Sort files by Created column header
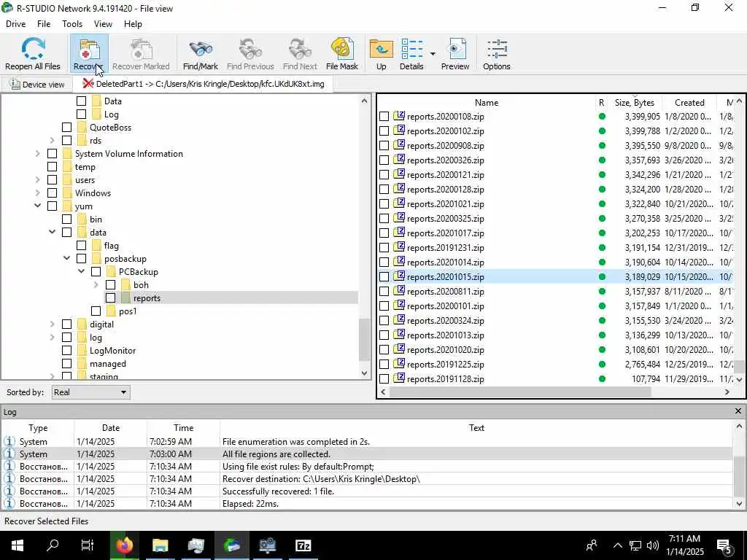 (689, 102)
